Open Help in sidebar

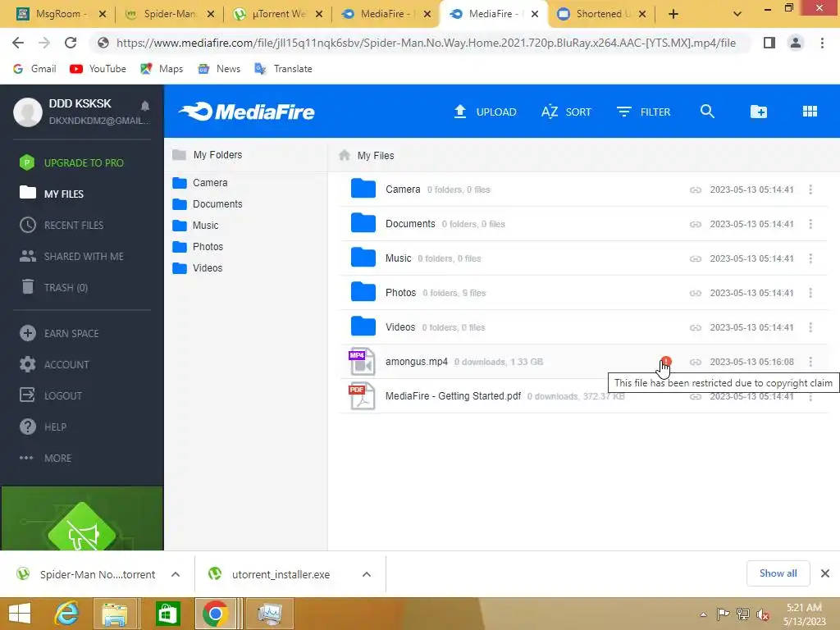click(43, 427)
